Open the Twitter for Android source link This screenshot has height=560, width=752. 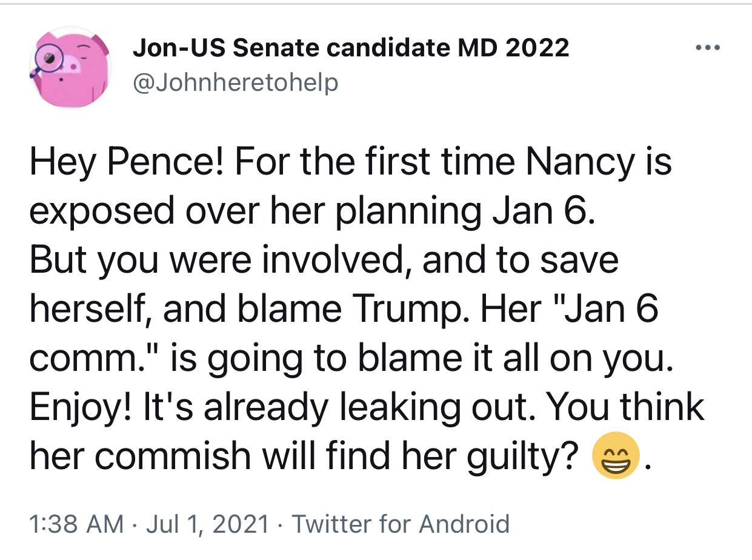[x=401, y=523]
